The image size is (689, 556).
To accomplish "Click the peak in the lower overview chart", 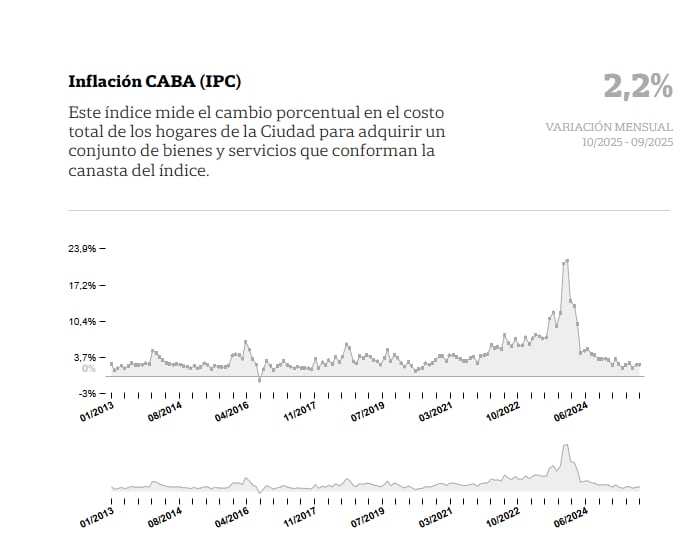I will [567, 448].
